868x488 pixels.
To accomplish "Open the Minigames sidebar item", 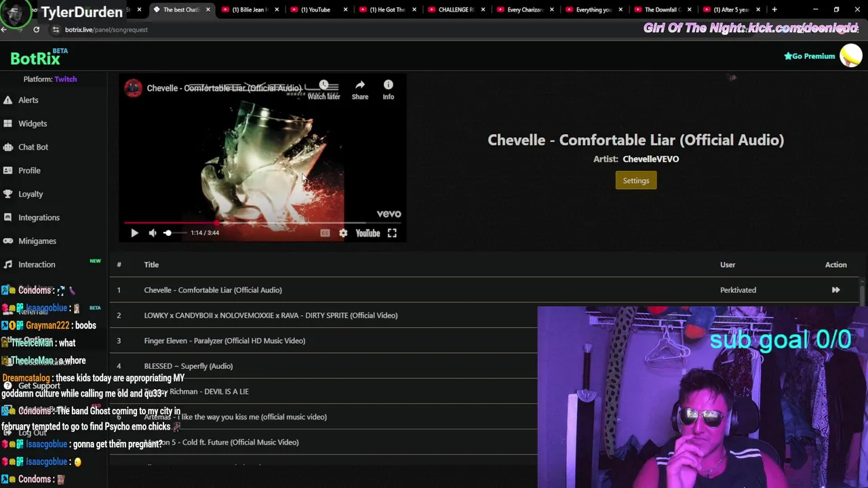I will [37, 241].
